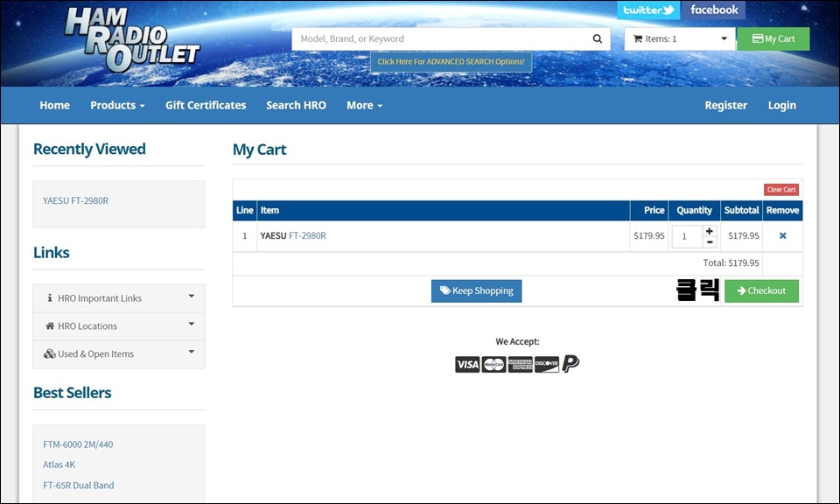Viewport: 840px width, 504px height.
Task: Click the PayPal payment icon
Action: [570, 364]
